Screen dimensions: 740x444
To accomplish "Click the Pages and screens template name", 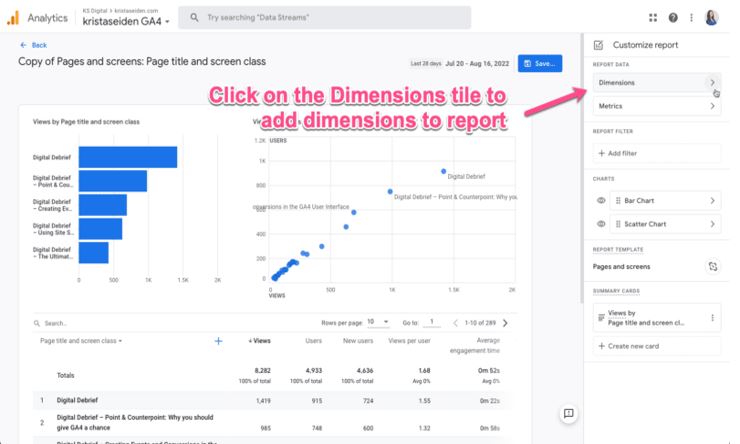I will pyautogui.click(x=622, y=267).
